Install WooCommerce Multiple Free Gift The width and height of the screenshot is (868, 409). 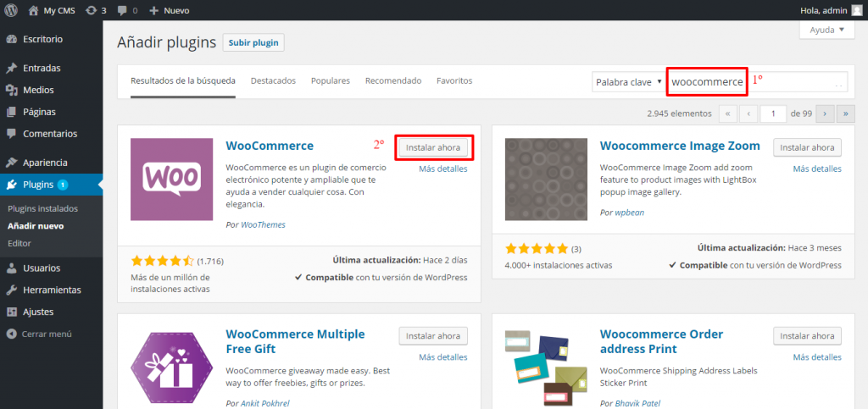pyautogui.click(x=433, y=335)
